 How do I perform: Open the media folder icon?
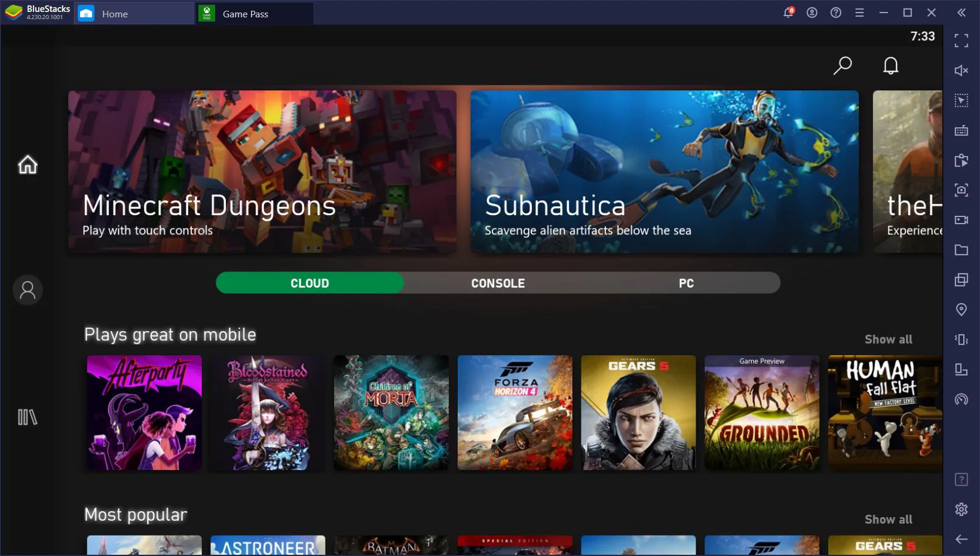(x=961, y=250)
